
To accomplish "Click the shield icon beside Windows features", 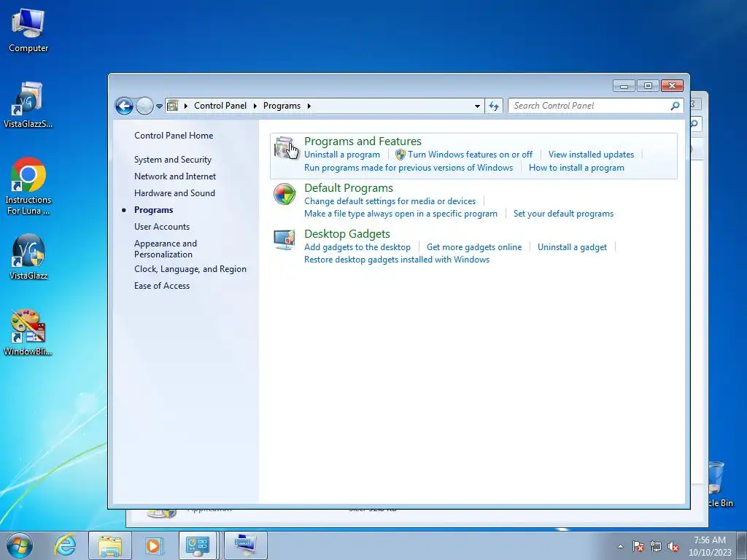I will pos(400,155).
